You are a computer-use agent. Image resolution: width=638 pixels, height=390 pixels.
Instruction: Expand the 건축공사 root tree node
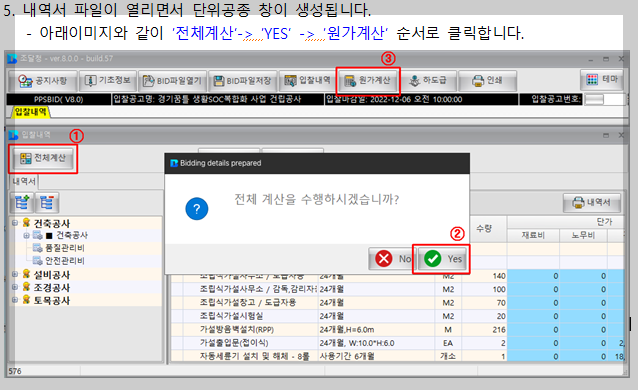(x=15, y=223)
